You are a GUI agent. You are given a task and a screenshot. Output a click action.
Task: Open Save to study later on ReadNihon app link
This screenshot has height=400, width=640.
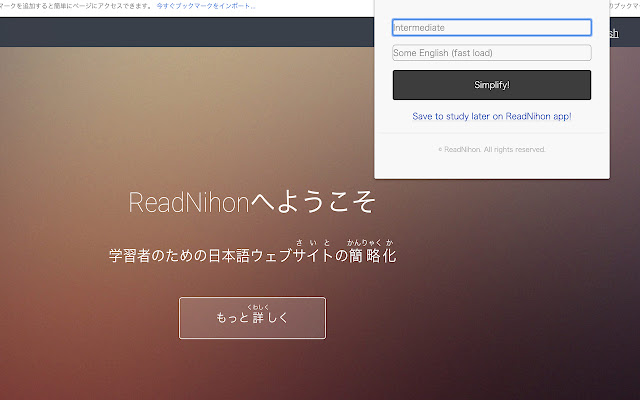[491, 116]
